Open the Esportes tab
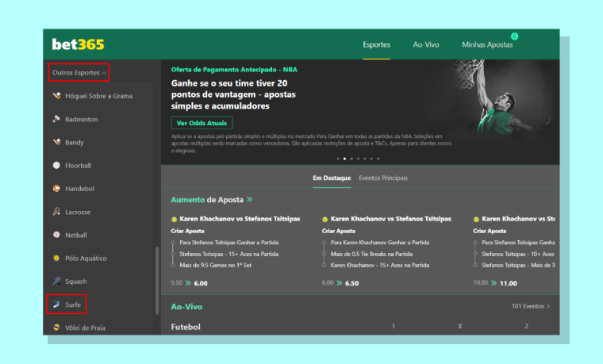 click(x=377, y=44)
